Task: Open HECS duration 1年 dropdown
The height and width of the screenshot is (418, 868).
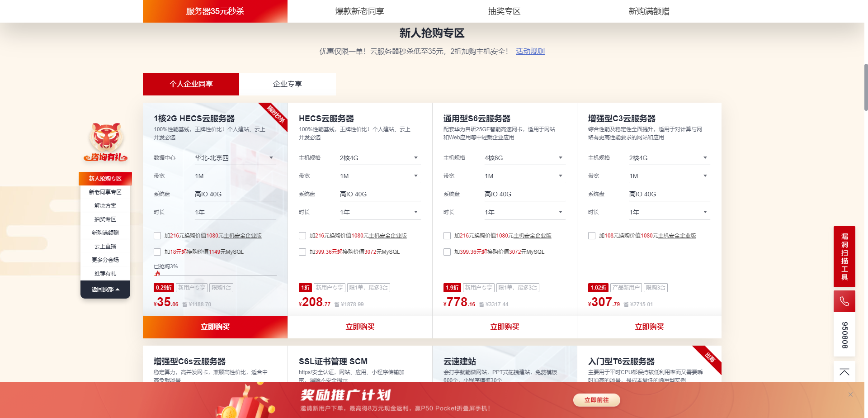Action: point(380,212)
